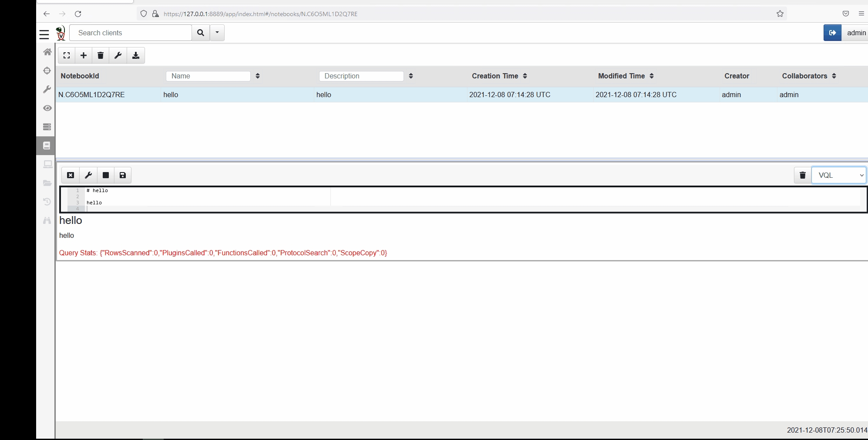Image resolution: width=868 pixels, height=440 pixels.
Task: Open Server Events eye icon in sidebar
Action: [47, 108]
